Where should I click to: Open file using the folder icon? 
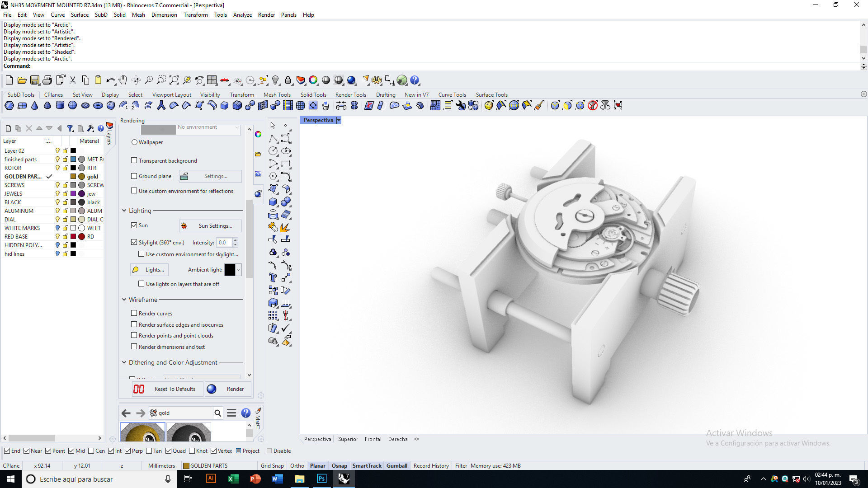pyautogui.click(x=22, y=80)
